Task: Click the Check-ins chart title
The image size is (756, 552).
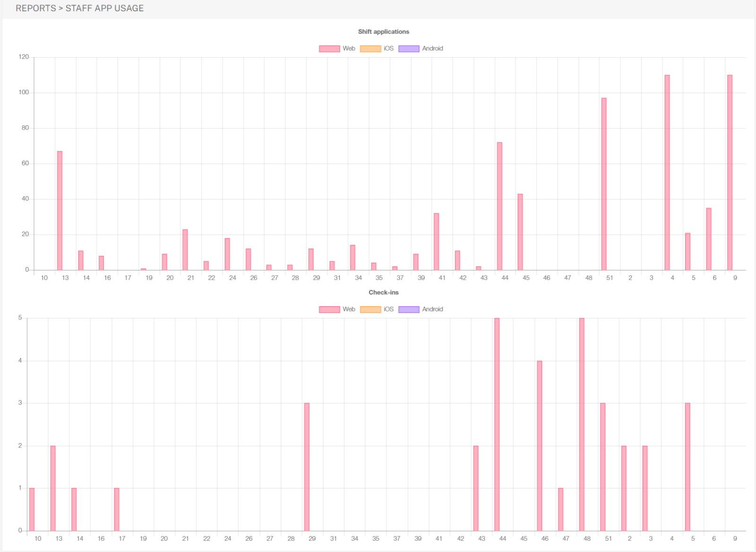Action: click(384, 293)
